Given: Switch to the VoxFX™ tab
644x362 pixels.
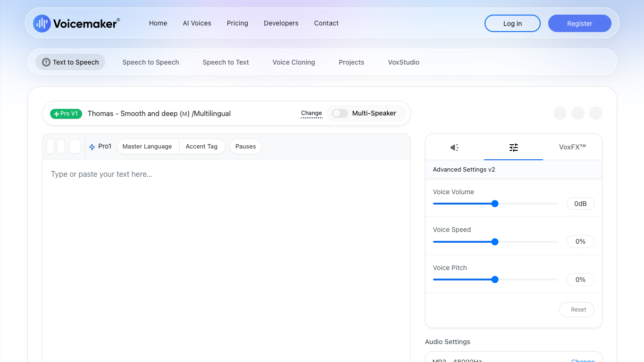Looking at the screenshot, I should [x=572, y=147].
